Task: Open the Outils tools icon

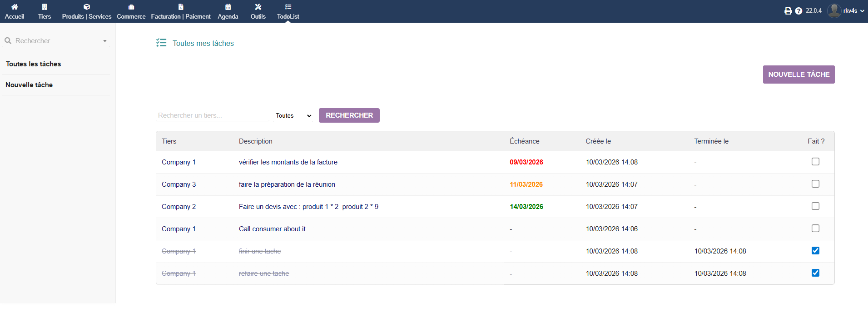Action: [258, 7]
